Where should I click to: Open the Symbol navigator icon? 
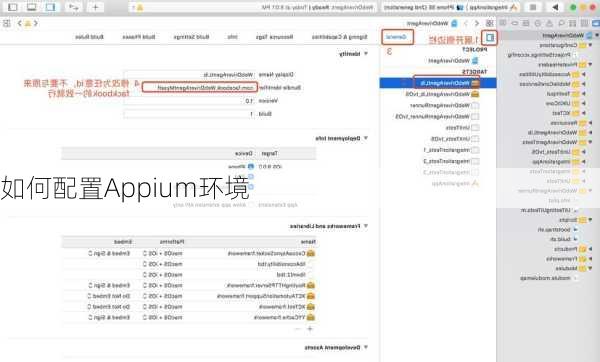click(572, 23)
